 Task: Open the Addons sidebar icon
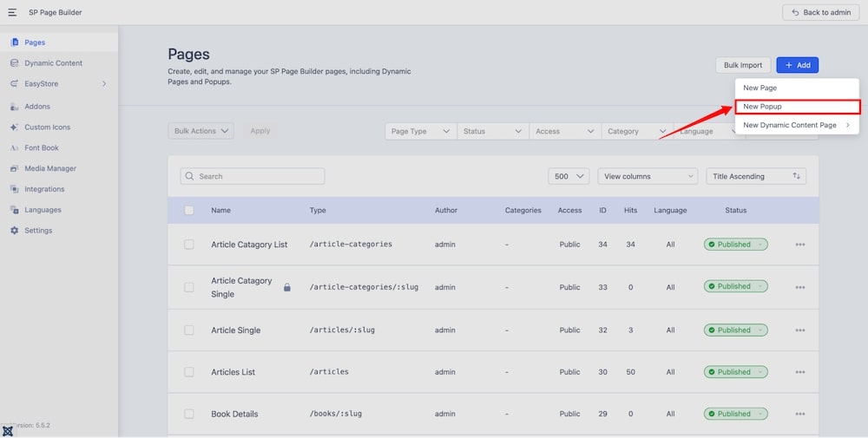point(15,107)
